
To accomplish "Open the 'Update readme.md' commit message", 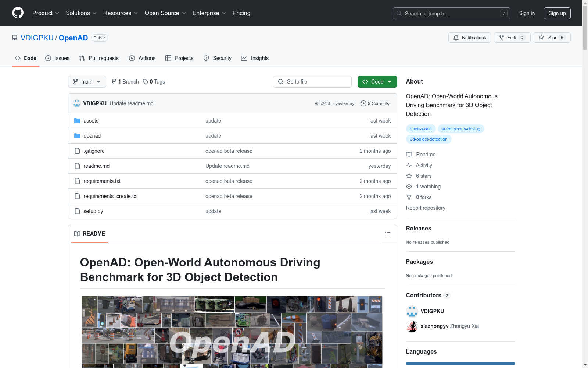I will pyautogui.click(x=132, y=103).
